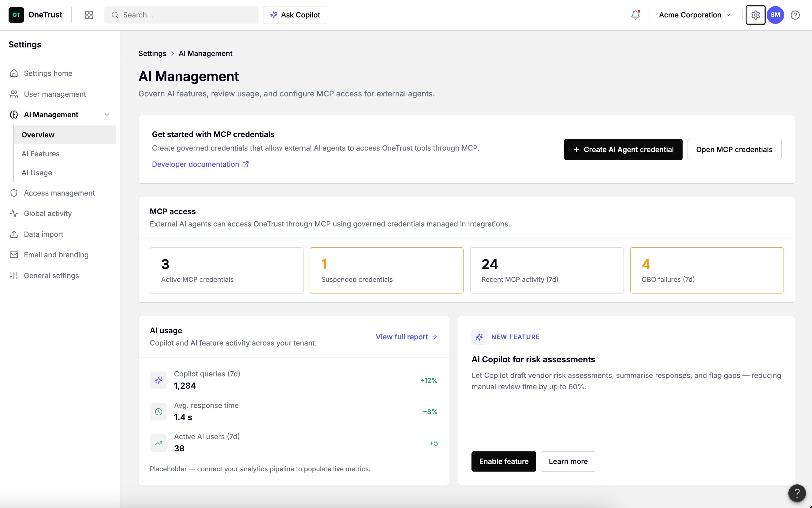Click the clock icon next to Avg. response time

[x=158, y=412]
